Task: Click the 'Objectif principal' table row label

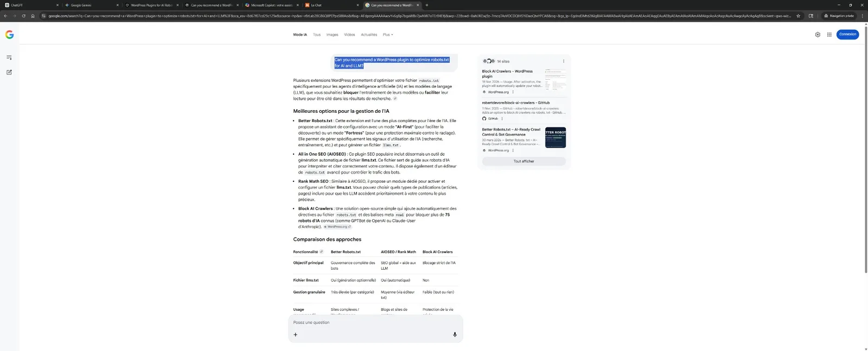Action: click(x=308, y=263)
